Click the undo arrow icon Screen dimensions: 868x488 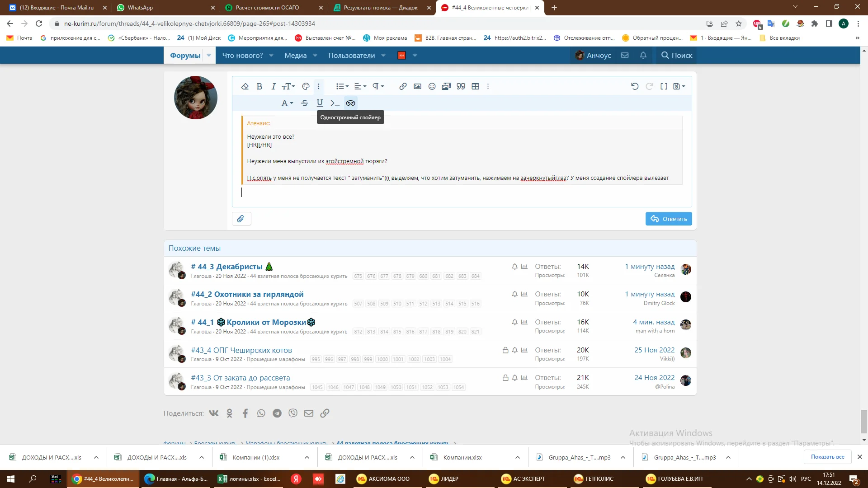(635, 86)
